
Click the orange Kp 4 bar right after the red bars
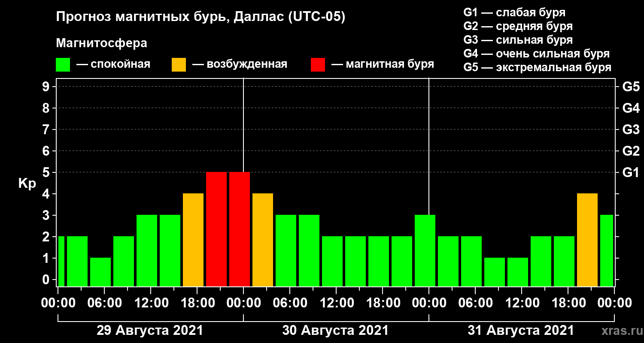[263, 240]
